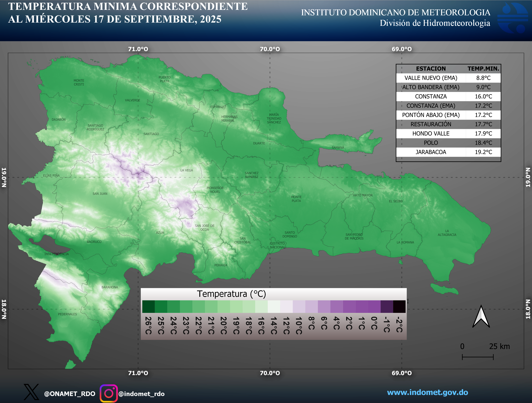
Task: Select the 17.7°C temperature value
Action: click(483, 124)
